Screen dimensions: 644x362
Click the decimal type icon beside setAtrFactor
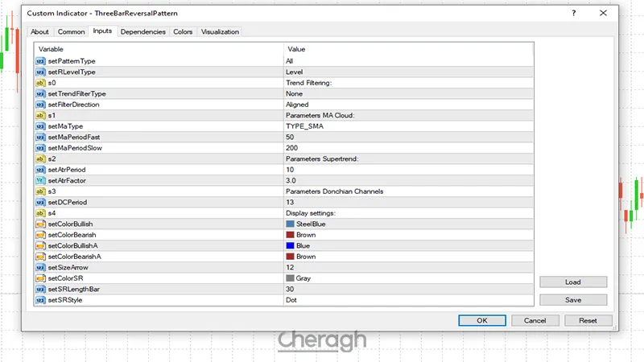pyautogui.click(x=40, y=181)
